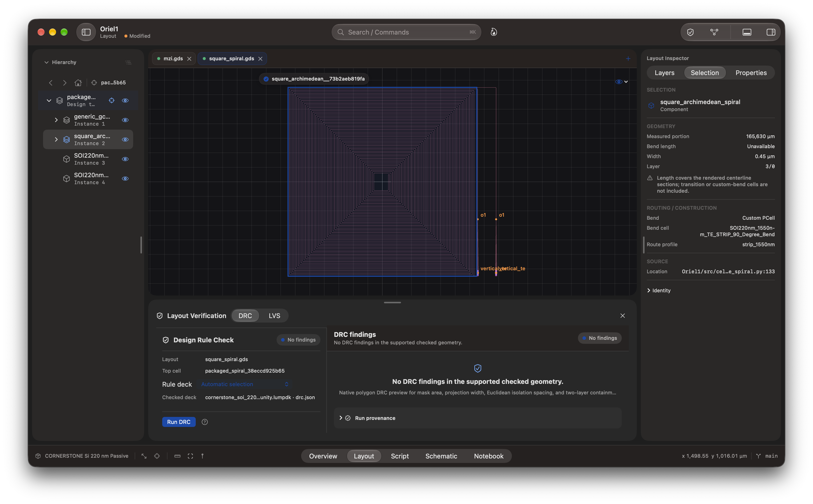Go forward in hierarchy navigation
The image size is (813, 504).
coord(65,83)
